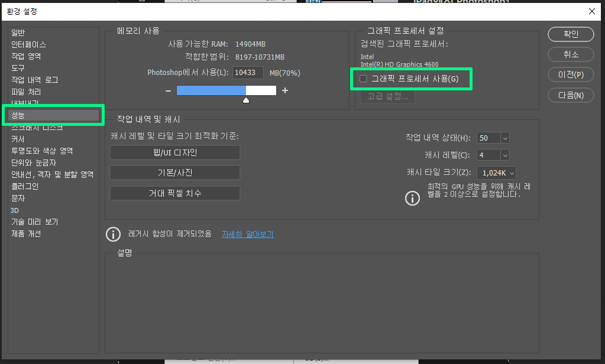Image resolution: width=605 pixels, height=364 pixels.
Task: Click the 14904MB available RAM value
Action: [x=250, y=44]
